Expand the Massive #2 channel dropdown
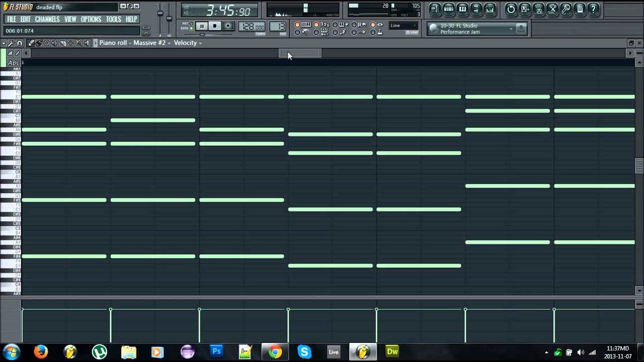Viewport: 644px width, 362px height. (x=169, y=43)
